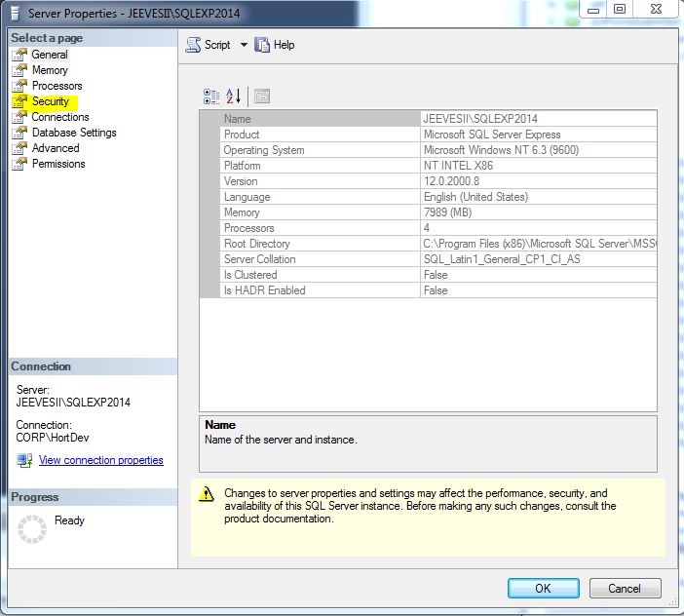Click the General page icon
Image resolution: width=684 pixels, height=616 pixels.
19,55
